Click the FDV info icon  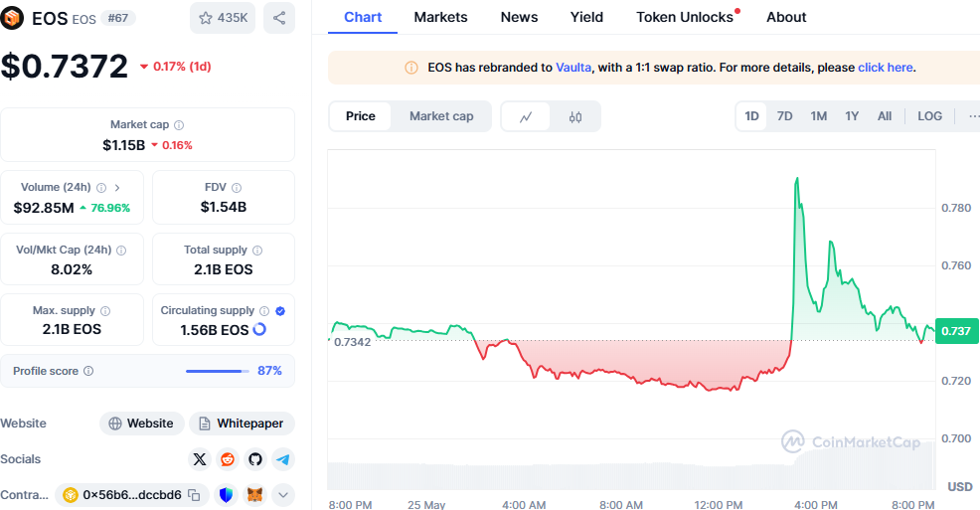coord(237,188)
